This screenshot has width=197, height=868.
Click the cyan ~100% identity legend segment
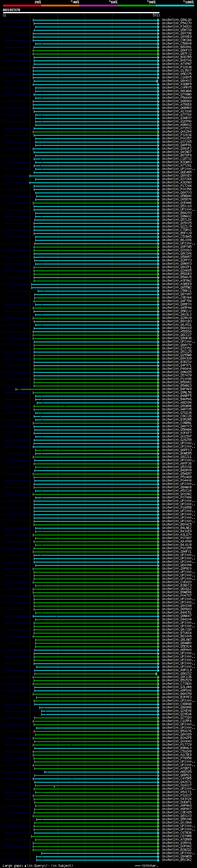coord(175,6)
